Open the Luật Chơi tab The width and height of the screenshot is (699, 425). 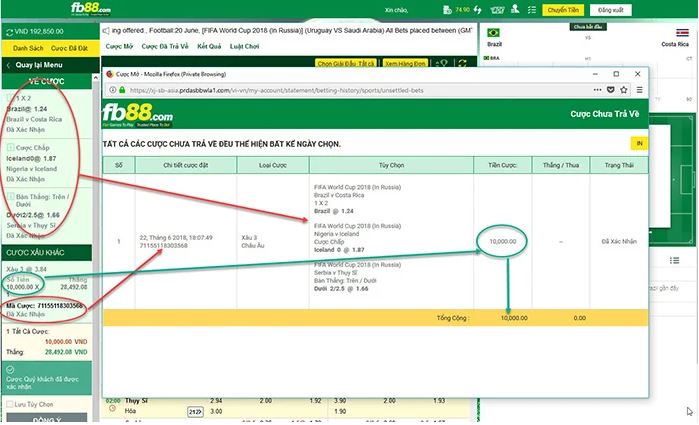(x=244, y=46)
